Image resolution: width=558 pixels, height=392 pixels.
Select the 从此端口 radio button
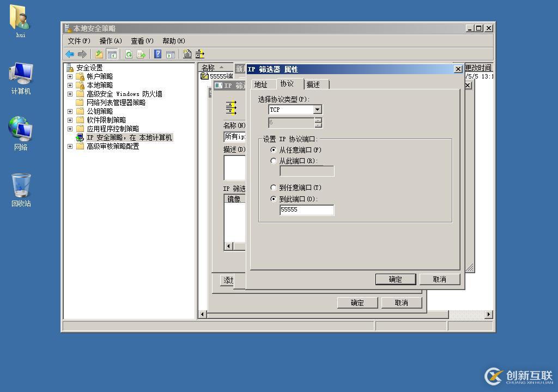tap(274, 161)
